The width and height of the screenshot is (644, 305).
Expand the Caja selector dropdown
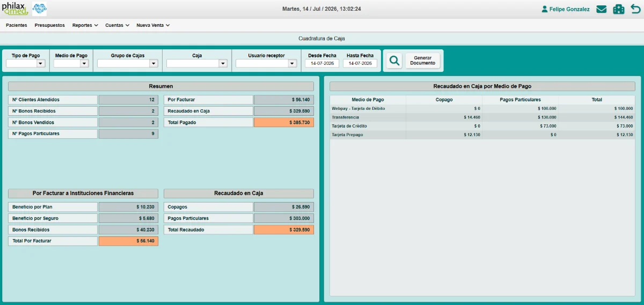[197, 63]
